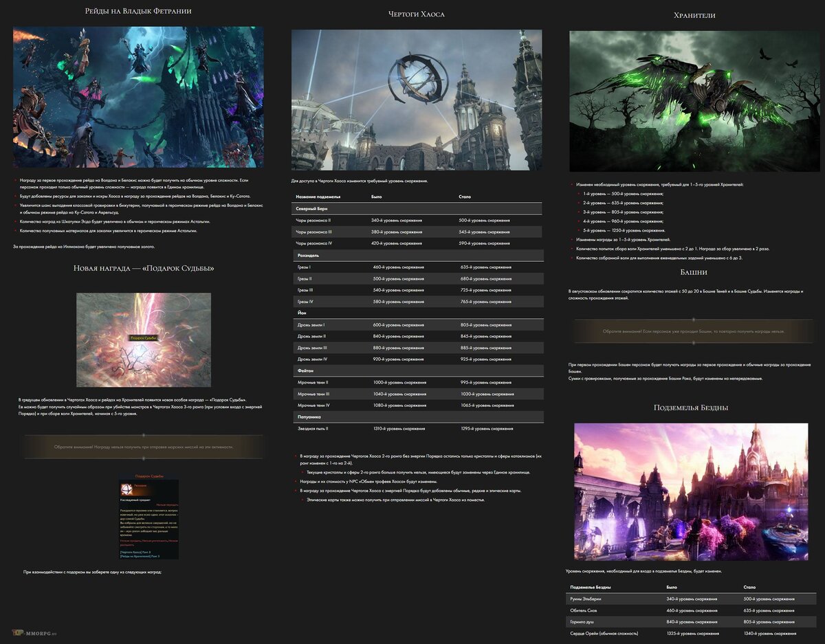Click the notice about морских миссий rewards

pyautogui.click(x=144, y=447)
